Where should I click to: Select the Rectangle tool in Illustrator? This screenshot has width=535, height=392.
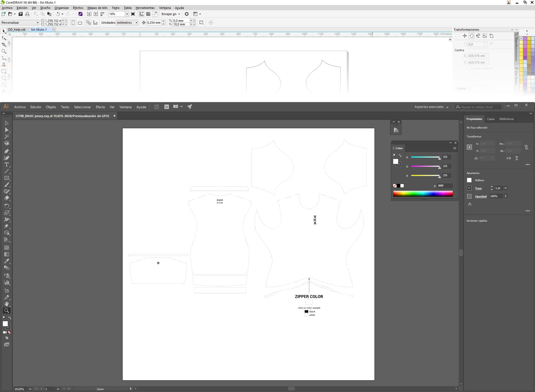point(7,178)
